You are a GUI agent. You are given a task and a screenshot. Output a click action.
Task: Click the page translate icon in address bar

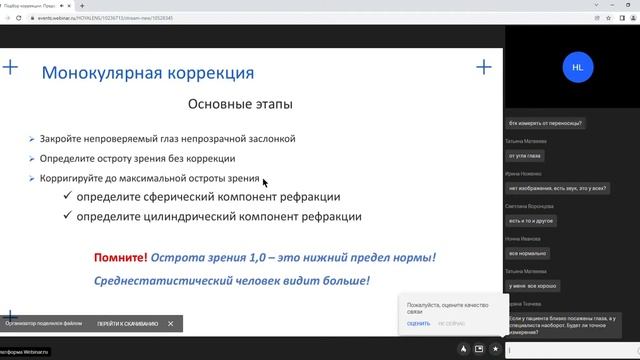click(597, 18)
